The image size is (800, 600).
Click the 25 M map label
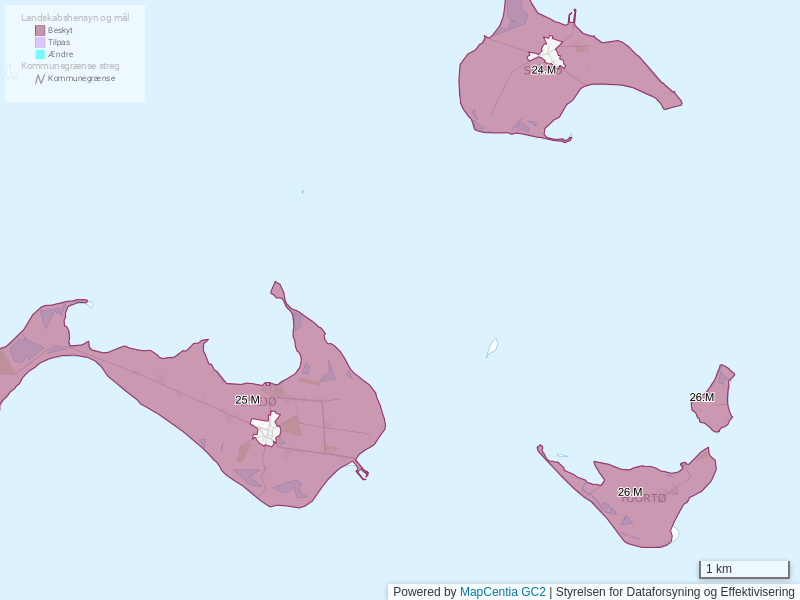click(x=247, y=400)
